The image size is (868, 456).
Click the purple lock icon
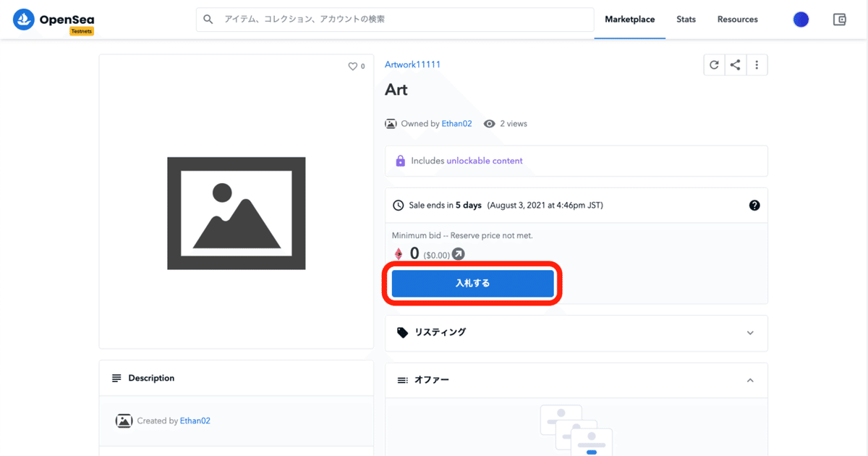(400, 161)
